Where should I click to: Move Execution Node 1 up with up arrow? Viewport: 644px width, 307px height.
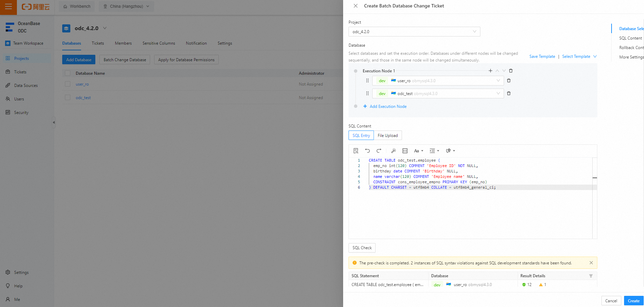click(x=497, y=71)
